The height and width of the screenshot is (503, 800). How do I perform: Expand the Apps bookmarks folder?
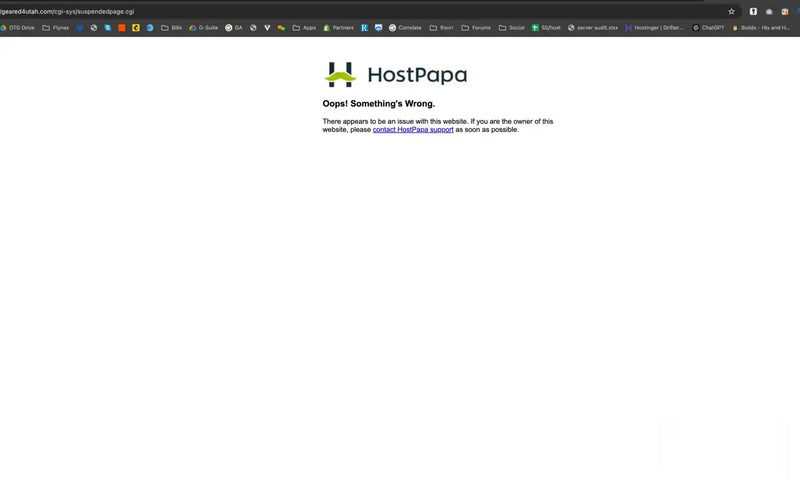304,28
